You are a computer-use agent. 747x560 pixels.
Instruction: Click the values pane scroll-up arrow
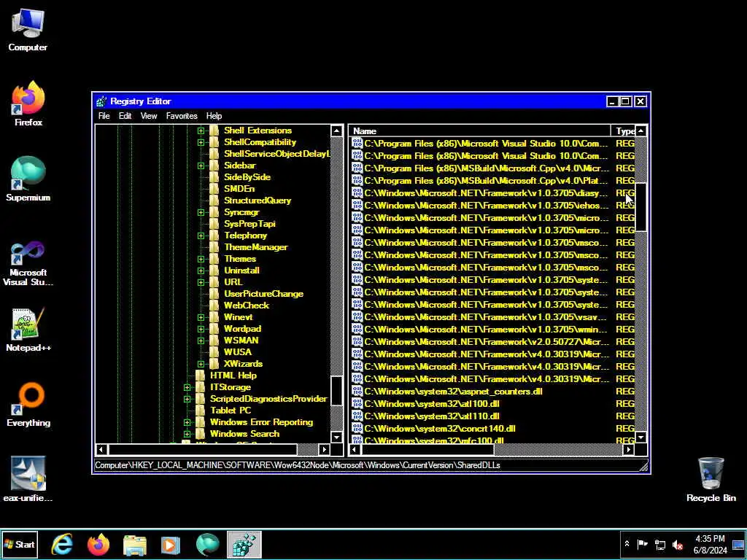(640, 131)
